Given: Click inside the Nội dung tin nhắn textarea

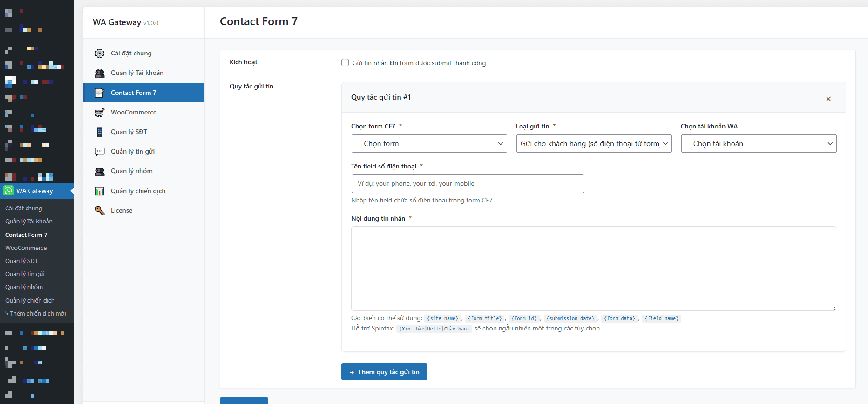Looking at the screenshot, I should tap(593, 268).
